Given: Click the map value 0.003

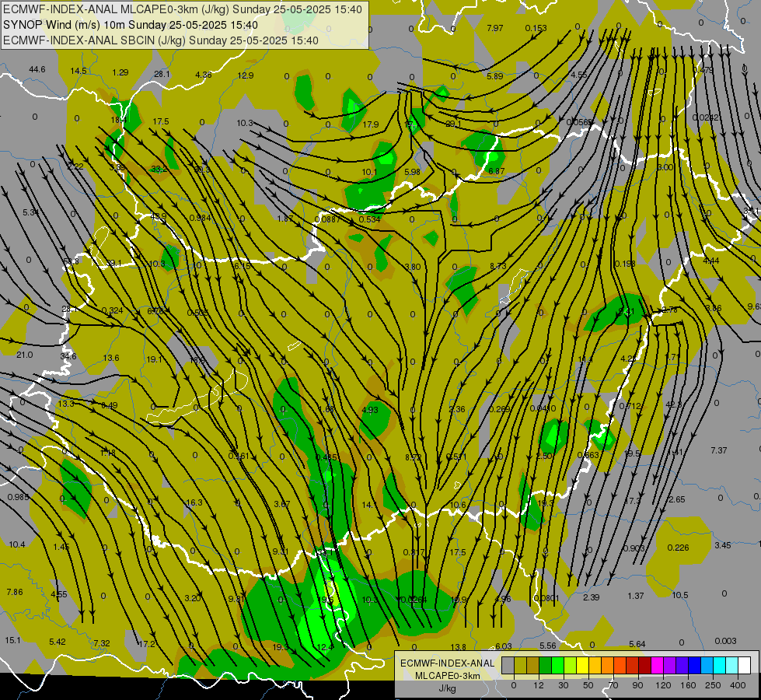Looking at the screenshot, I should pyautogui.click(x=725, y=641).
